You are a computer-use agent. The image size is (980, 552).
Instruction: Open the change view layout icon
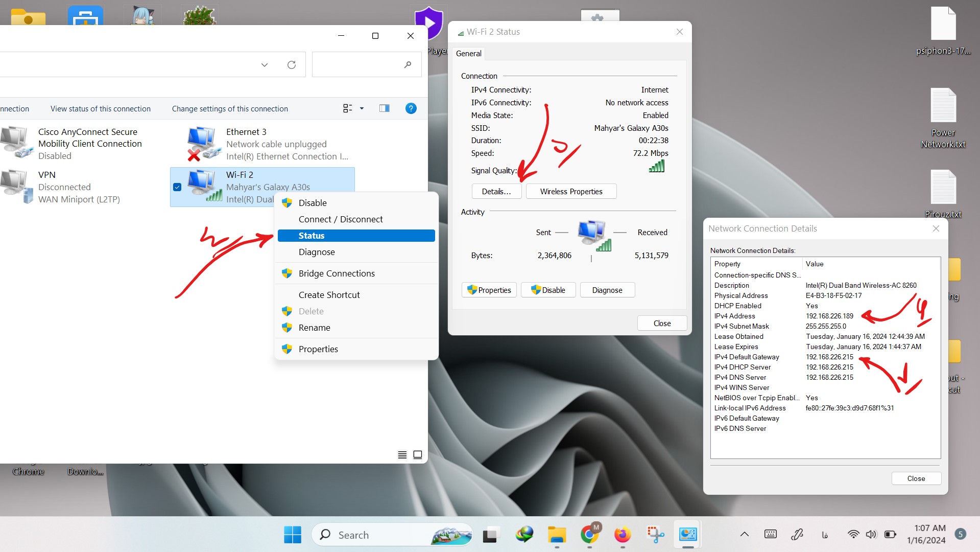(x=348, y=108)
